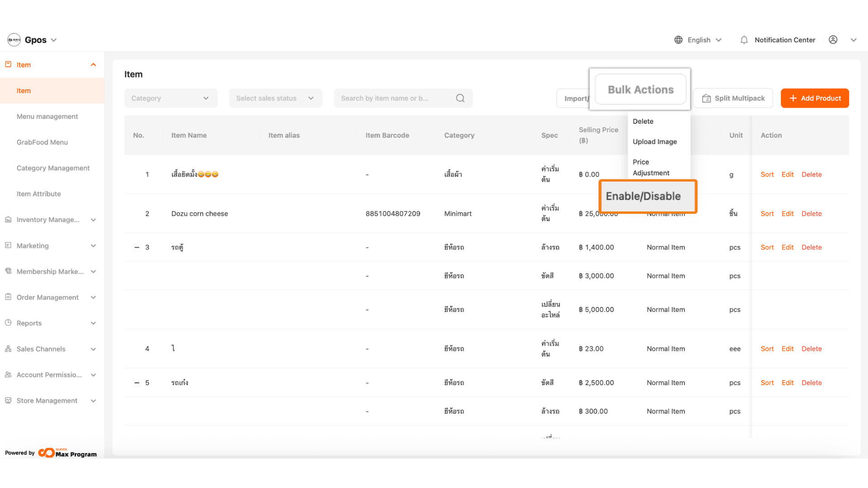This screenshot has height=488, width=868.
Task: Click the Add Product button
Action: click(814, 98)
